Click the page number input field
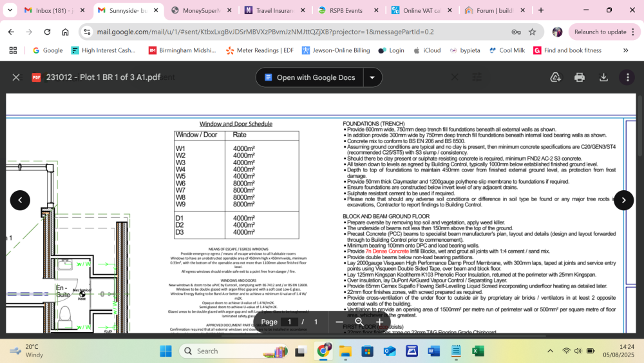Screen dimensions: 644x363 coord(290,322)
